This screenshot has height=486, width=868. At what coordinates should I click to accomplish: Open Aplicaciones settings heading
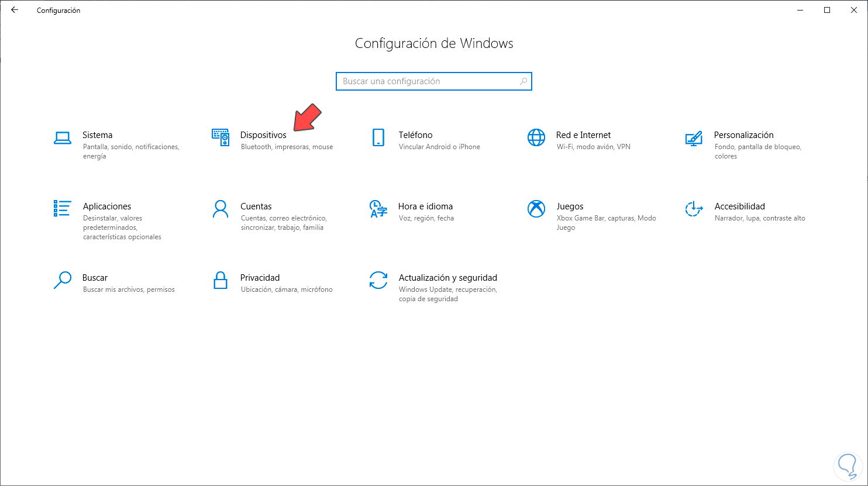pyautogui.click(x=107, y=206)
